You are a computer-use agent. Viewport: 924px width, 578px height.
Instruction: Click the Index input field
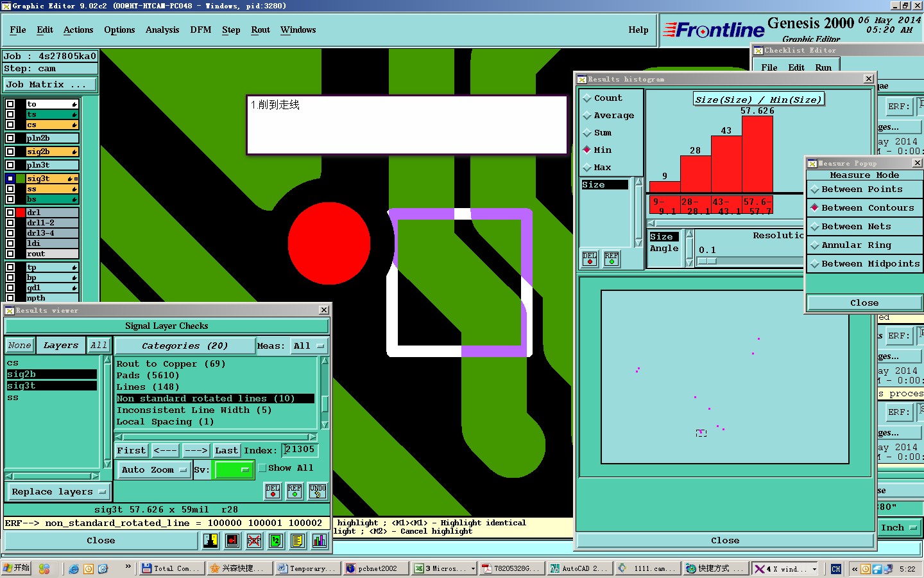point(300,450)
